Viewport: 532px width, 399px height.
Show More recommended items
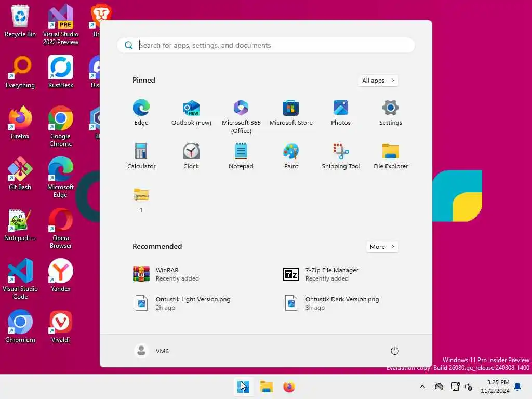coord(382,247)
